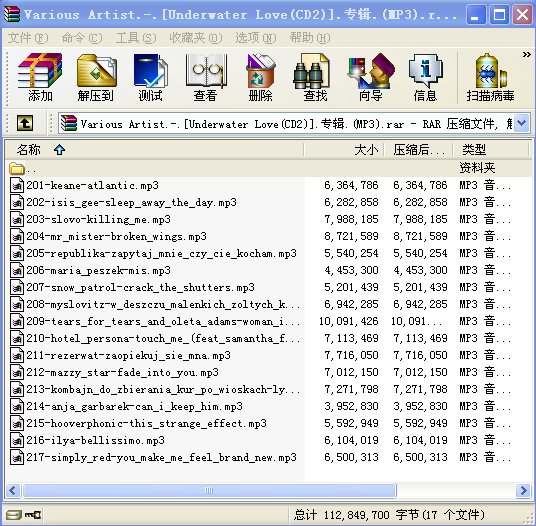This screenshot has height=526, width=536.
Task: Open the address bar path dropdown
Action: [522, 123]
